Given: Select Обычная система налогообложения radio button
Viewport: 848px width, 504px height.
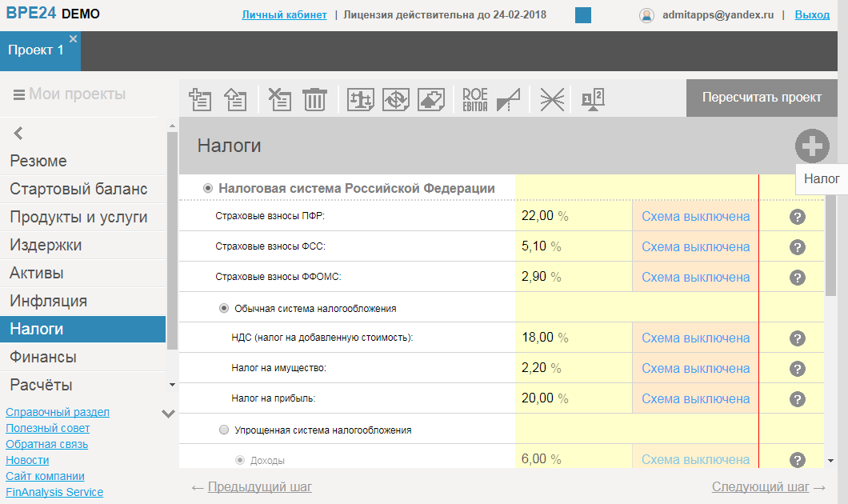Looking at the screenshot, I should (224, 308).
